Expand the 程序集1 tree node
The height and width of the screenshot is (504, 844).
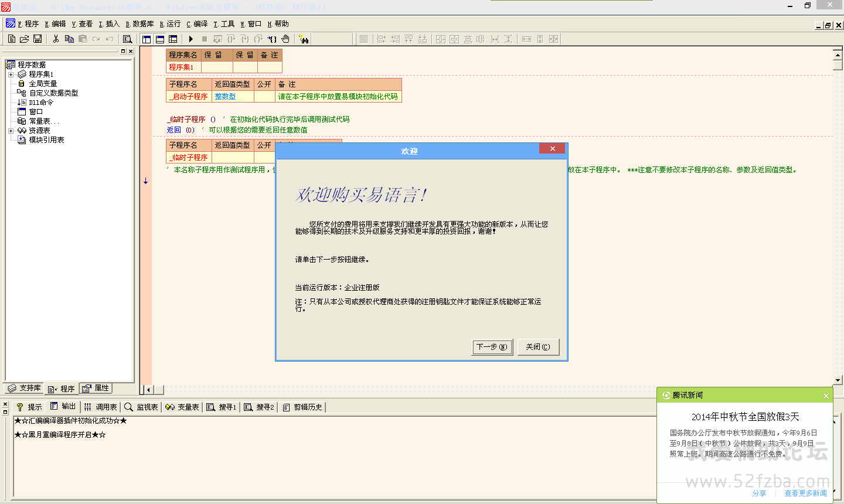(11, 74)
